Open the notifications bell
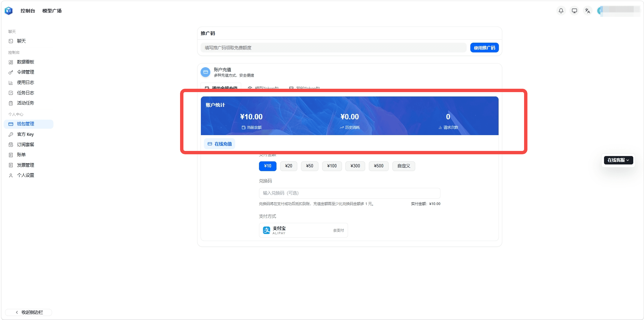Image resolution: width=644 pixels, height=320 pixels. [561, 11]
